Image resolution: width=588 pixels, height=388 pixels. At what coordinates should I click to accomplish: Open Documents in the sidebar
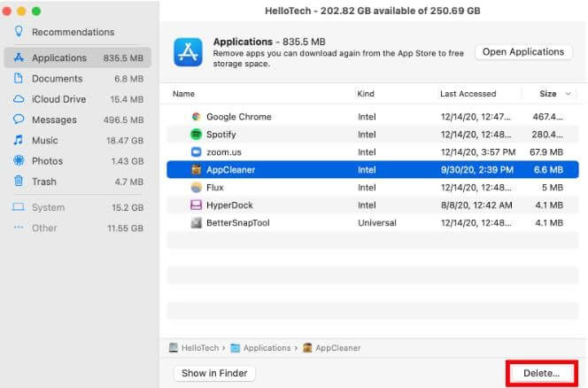click(57, 79)
